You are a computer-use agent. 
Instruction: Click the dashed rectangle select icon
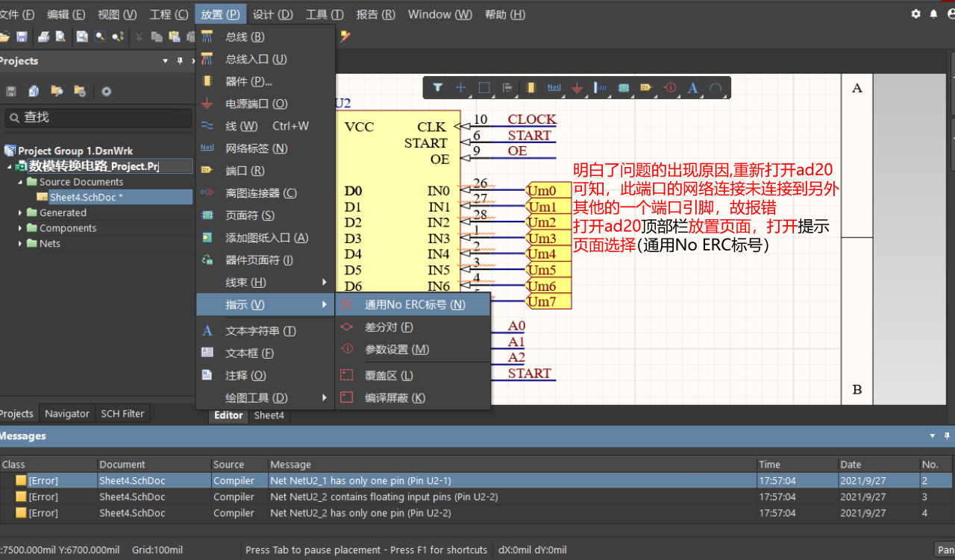point(484,88)
